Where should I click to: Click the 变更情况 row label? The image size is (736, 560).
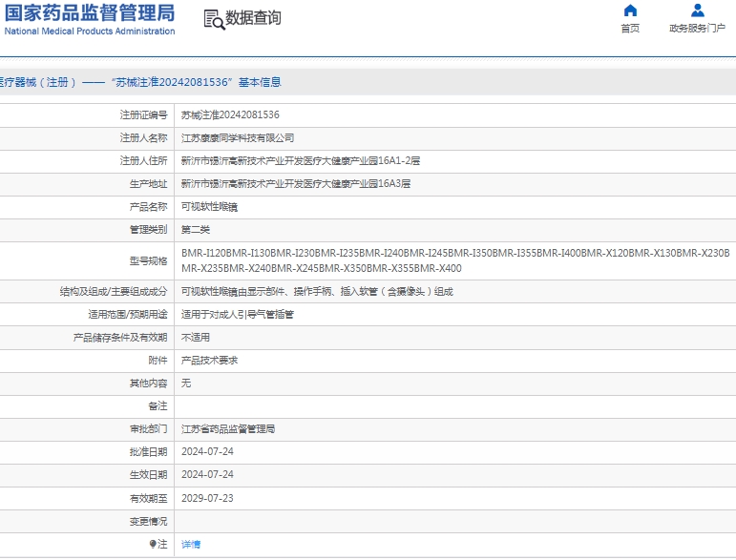148,522
